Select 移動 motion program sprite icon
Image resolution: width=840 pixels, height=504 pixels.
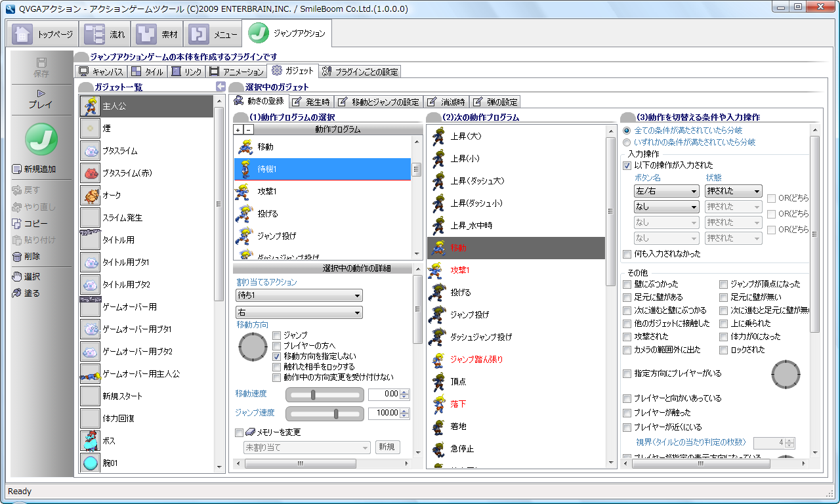pyautogui.click(x=245, y=147)
